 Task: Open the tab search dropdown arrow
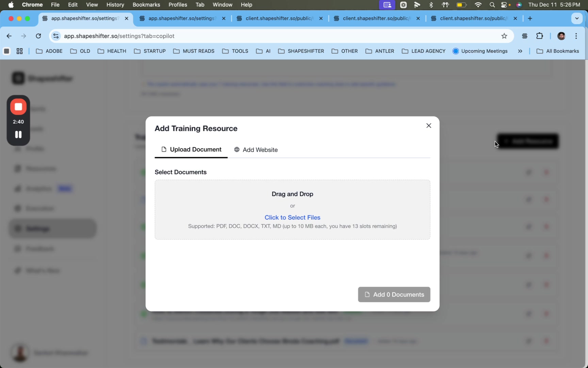pyautogui.click(x=576, y=18)
